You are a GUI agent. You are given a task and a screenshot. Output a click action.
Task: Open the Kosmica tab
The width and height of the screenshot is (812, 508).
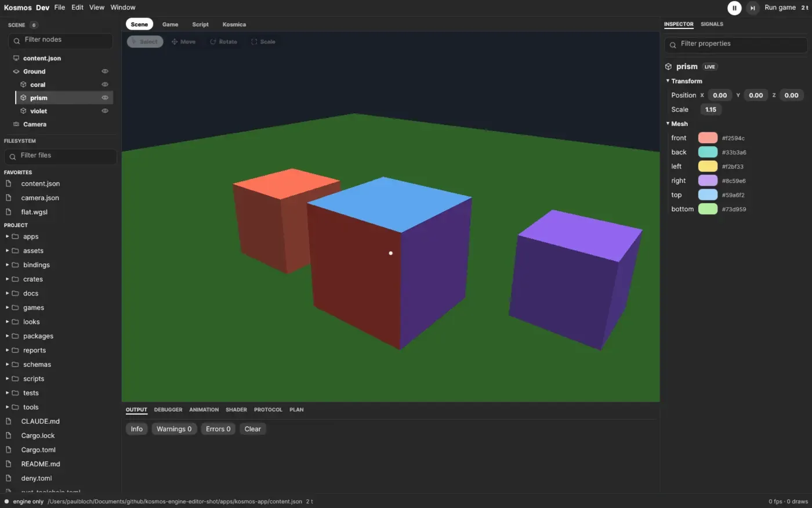(x=234, y=24)
